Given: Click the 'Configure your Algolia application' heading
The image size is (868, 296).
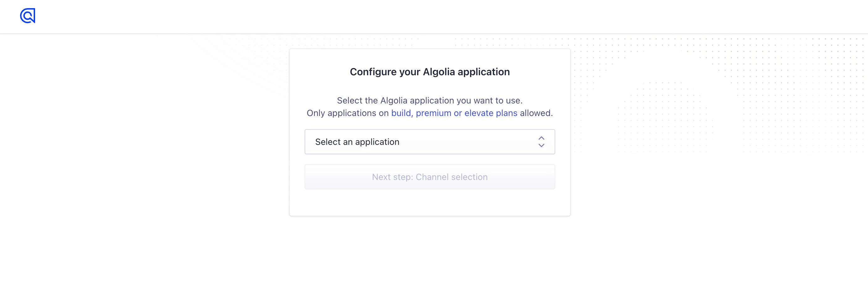Looking at the screenshot, I should coord(430,71).
